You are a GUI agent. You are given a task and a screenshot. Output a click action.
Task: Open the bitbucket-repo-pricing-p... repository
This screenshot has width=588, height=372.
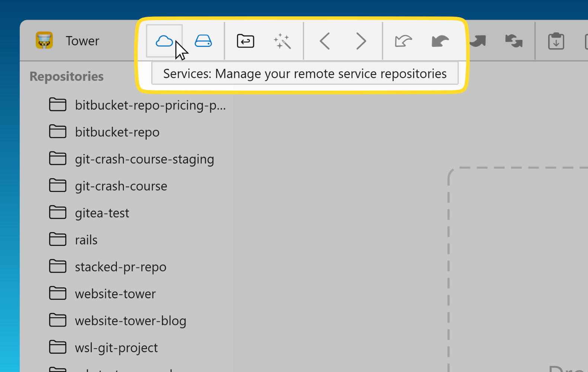tap(150, 105)
